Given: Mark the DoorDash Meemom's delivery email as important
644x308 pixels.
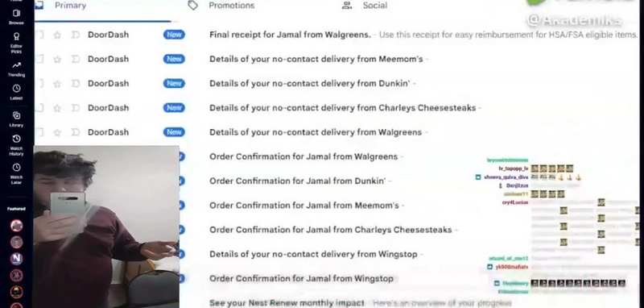Looking at the screenshot, I should 75,59.
